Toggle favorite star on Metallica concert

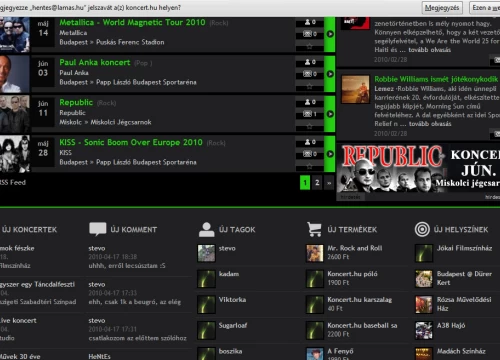310,46
